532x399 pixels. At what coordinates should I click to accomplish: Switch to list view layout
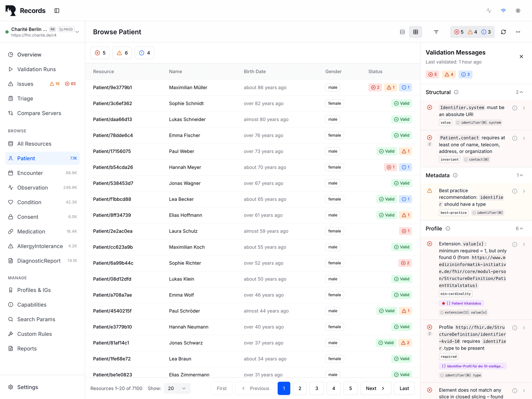point(402,32)
